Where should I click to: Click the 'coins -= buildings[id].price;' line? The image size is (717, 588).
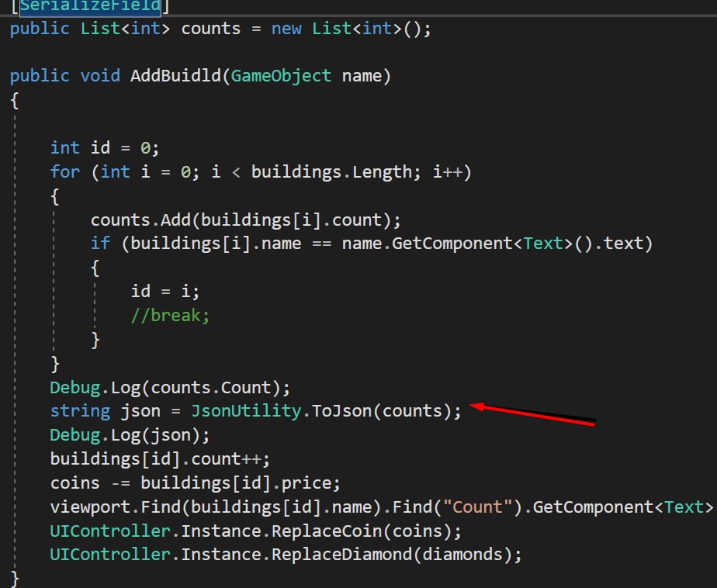[196, 483]
